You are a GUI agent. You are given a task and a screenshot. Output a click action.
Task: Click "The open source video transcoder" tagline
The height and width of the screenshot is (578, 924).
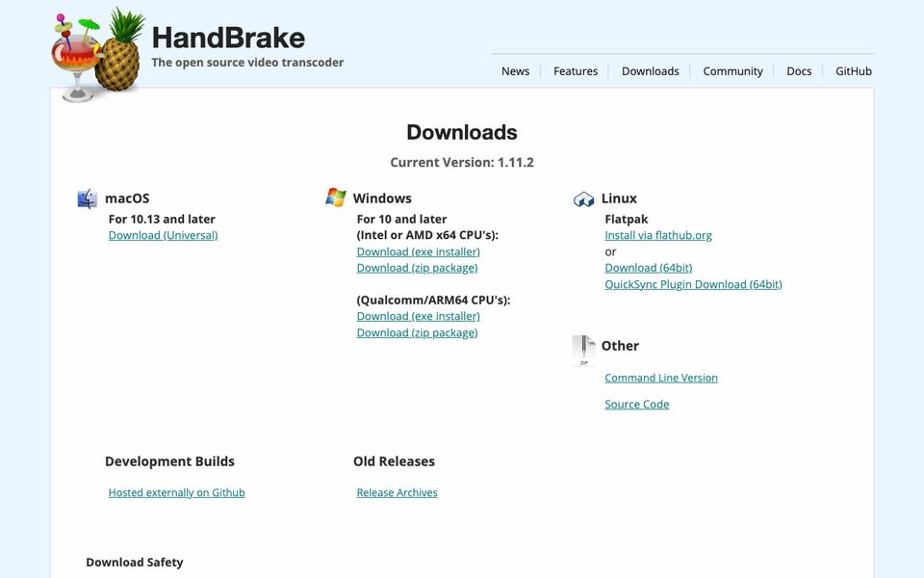pos(247,63)
